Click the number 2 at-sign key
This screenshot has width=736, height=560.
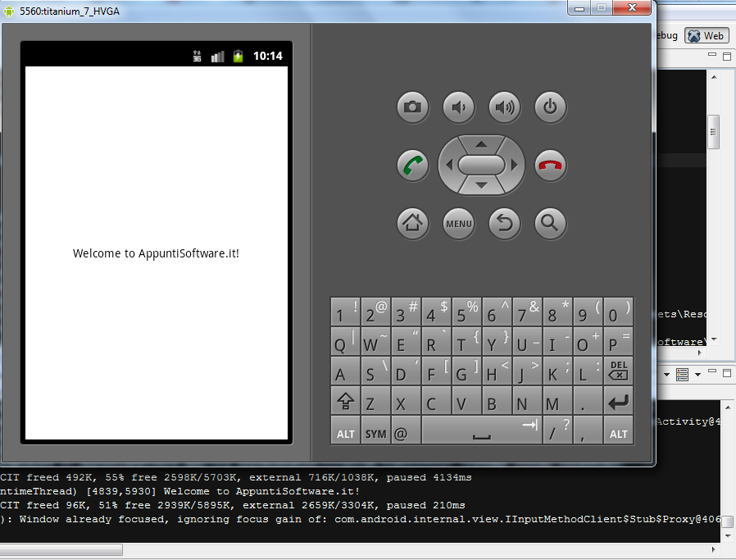click(375, 312)
